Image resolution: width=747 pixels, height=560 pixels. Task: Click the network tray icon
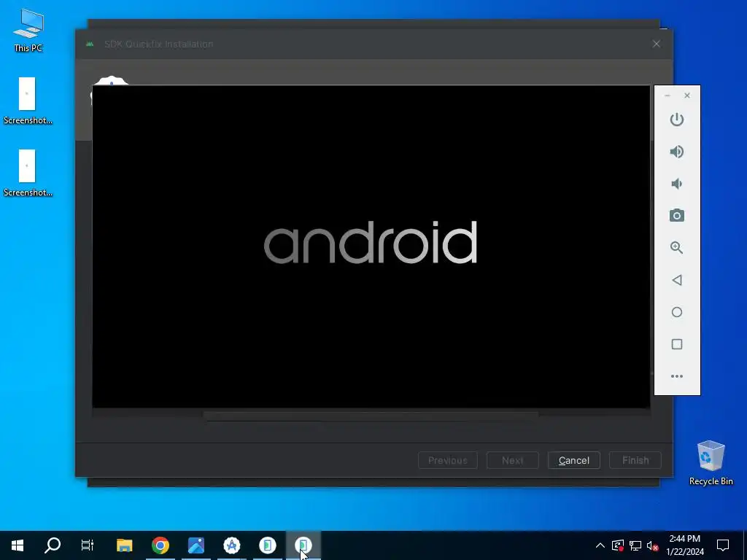coord(635,545)
